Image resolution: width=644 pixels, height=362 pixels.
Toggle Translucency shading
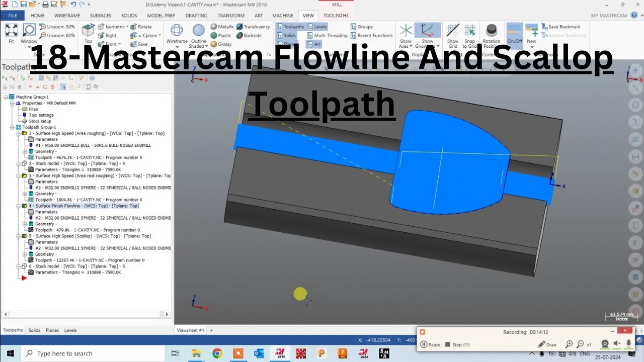pyautogui.click(x=253, y=27)
